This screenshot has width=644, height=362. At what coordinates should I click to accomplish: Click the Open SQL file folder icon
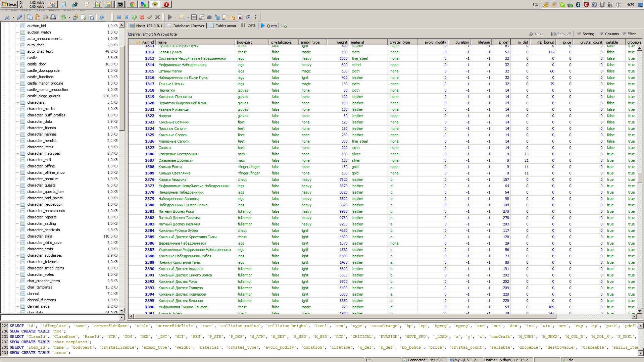(182, 17)
